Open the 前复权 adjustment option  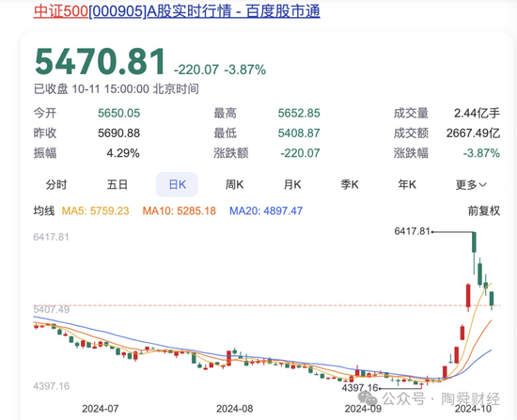(x=484, y=211)
